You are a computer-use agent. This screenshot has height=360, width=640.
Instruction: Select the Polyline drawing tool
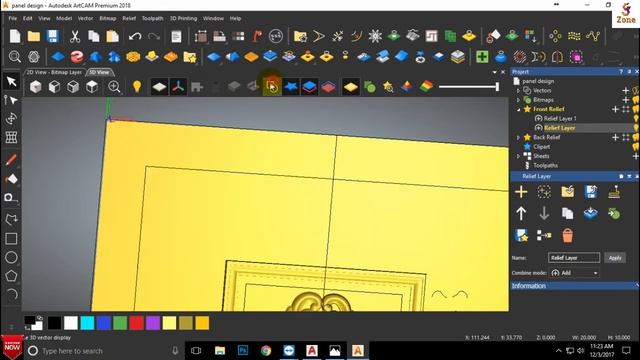(x=11, y=219)
